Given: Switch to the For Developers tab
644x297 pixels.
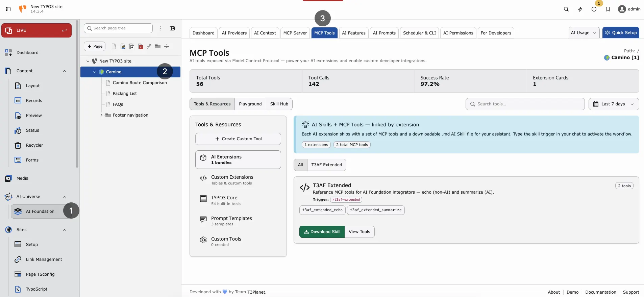Looking at the screenshot, I should 496,33.
